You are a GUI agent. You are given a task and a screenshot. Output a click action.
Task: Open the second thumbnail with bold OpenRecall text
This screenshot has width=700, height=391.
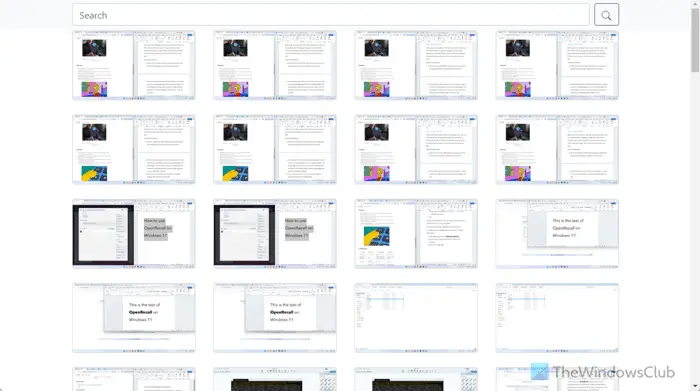[x=275, y=318]
